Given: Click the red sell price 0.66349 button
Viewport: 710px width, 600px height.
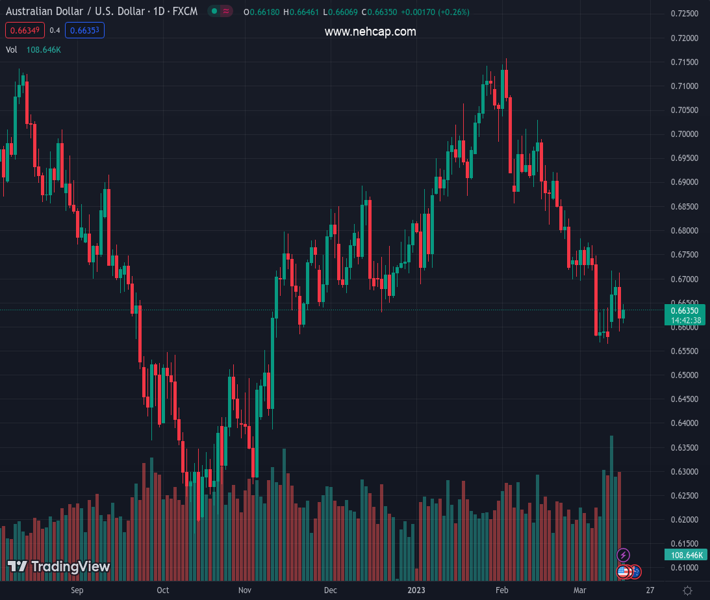Looking at the screenshot, I should click(x=24, y=30).
